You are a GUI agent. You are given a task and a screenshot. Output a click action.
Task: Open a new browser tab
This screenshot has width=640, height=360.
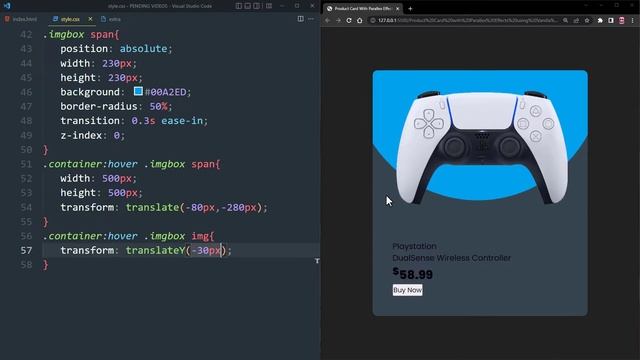click(x=410, y=9)
